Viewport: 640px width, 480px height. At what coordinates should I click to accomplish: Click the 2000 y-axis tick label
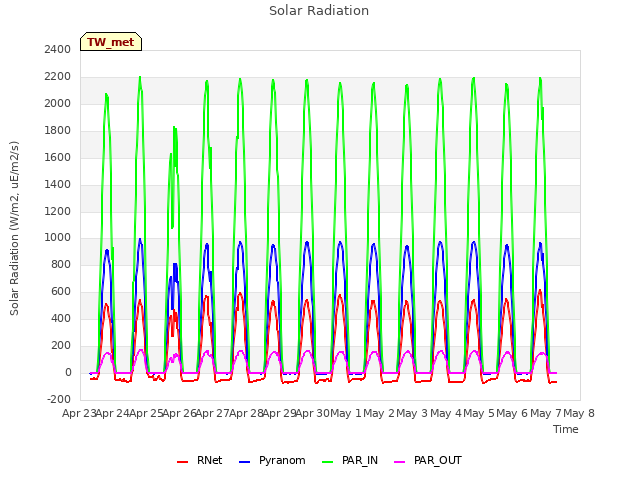point(58,103)
